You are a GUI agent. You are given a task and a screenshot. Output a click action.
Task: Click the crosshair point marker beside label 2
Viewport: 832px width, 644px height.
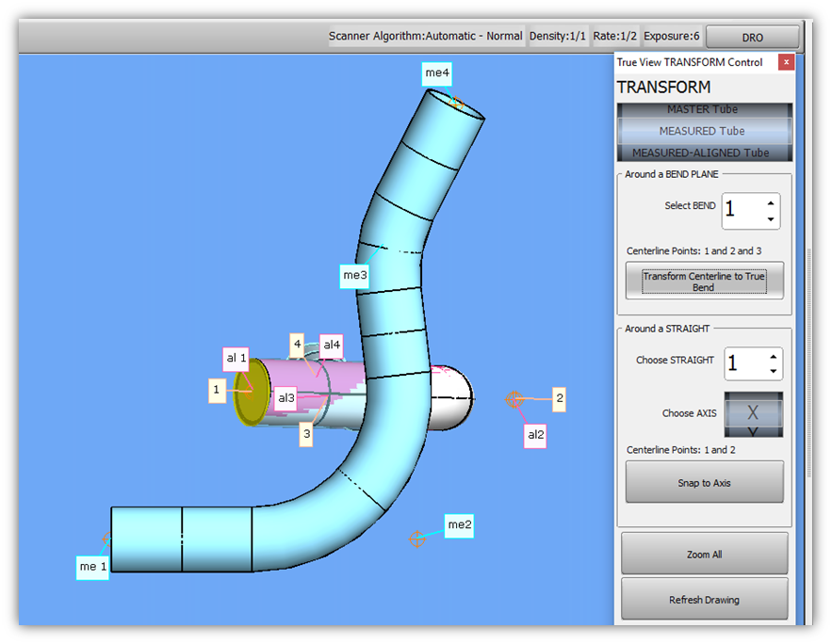point(514,399)
